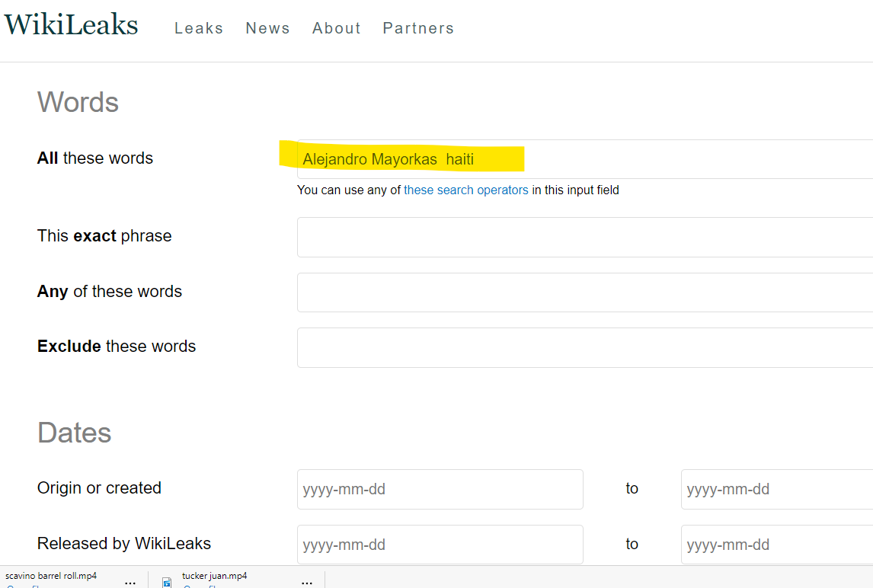The width and height of the screenshot is (873, 588).
Task: Click 'Released by WikiLeaks' end date field
Action: tap(777, 545)
